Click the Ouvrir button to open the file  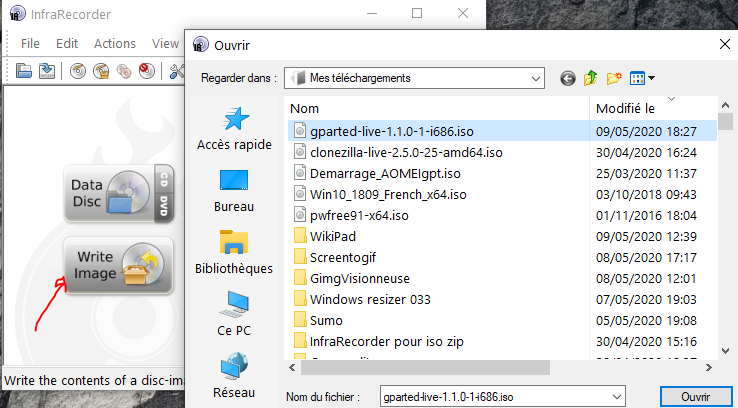pyautogui.click(x=695, y=397)
